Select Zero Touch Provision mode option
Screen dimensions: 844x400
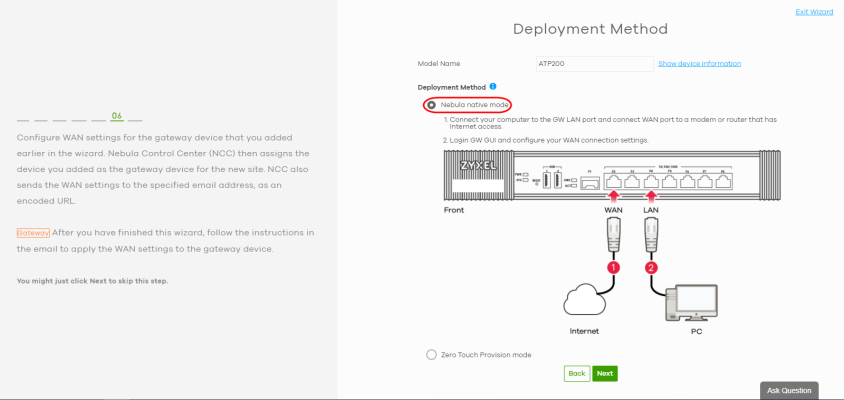click(x=431, y=354)
